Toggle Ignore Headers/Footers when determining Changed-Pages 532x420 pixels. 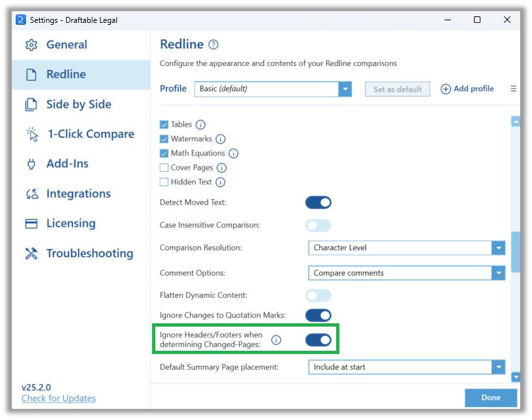(x=319, y=340)
